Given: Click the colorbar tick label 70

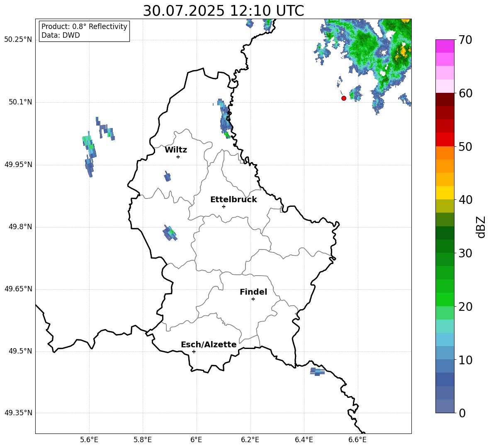Looking at the screenshot, I should 465,40.
